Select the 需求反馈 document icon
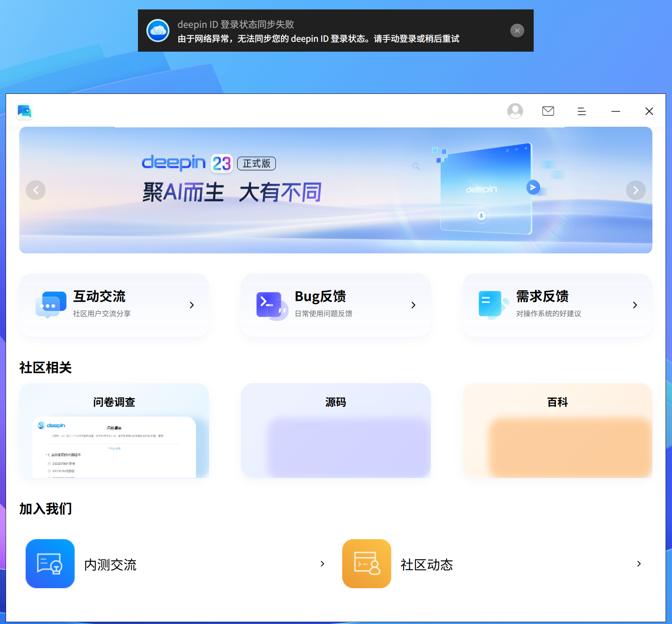 (x=490, y=305)
